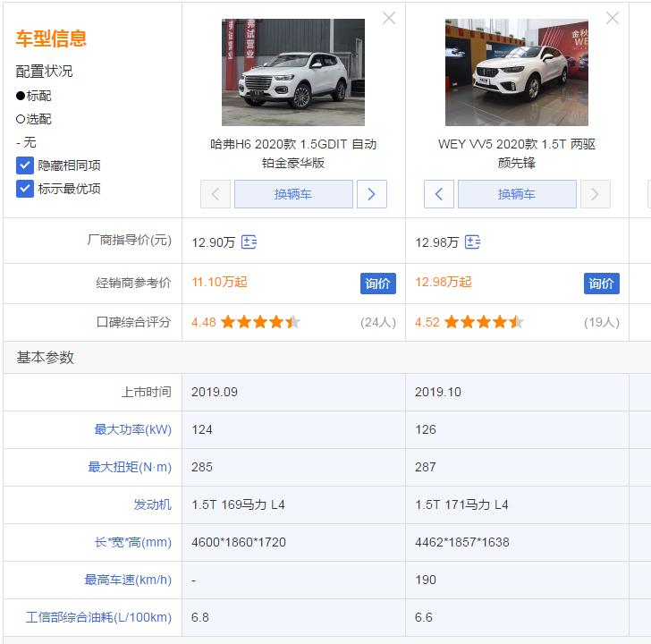
Task: Click the 最大功率(kW) parameter link
Action: (133, 429)
